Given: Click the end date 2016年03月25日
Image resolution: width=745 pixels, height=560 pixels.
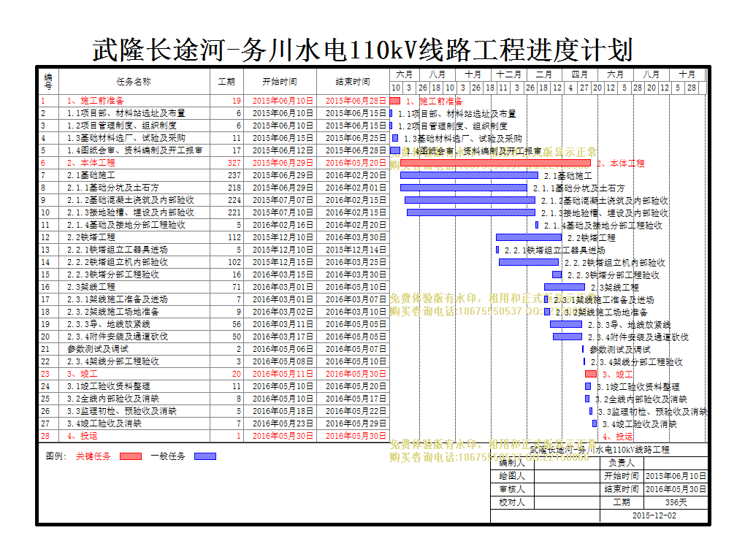Looking at the screenshot, I should (x=356, y=261).
